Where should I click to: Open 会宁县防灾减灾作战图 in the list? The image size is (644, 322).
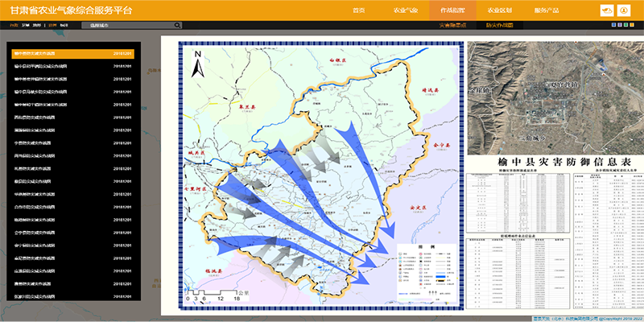(x=73, y=233)
